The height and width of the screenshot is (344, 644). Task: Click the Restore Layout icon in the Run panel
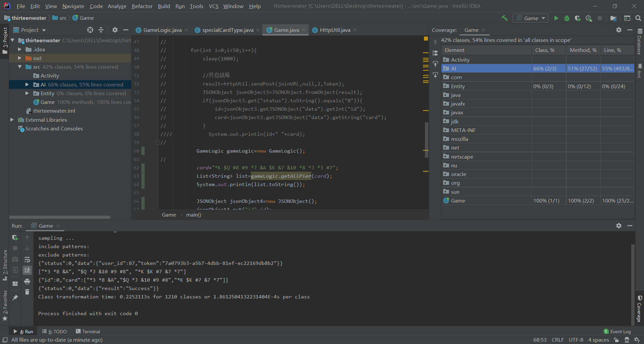pos(15,283)
